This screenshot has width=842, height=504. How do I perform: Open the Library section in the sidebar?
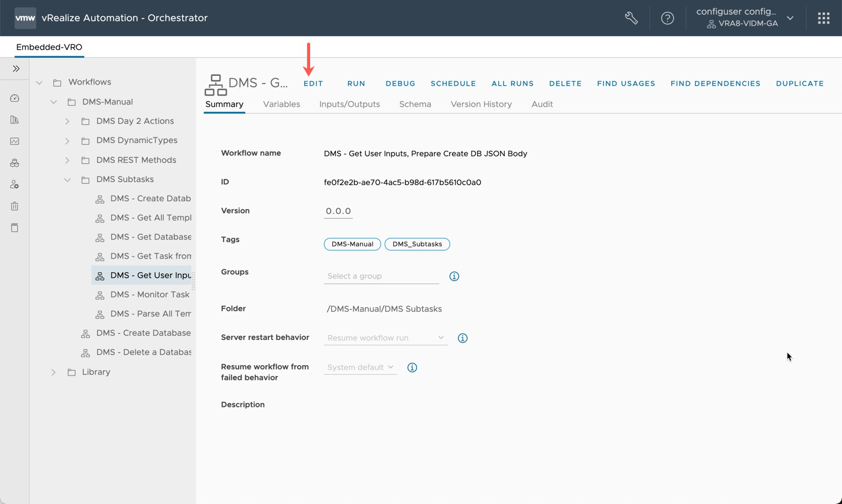click(x=14, y=120)
